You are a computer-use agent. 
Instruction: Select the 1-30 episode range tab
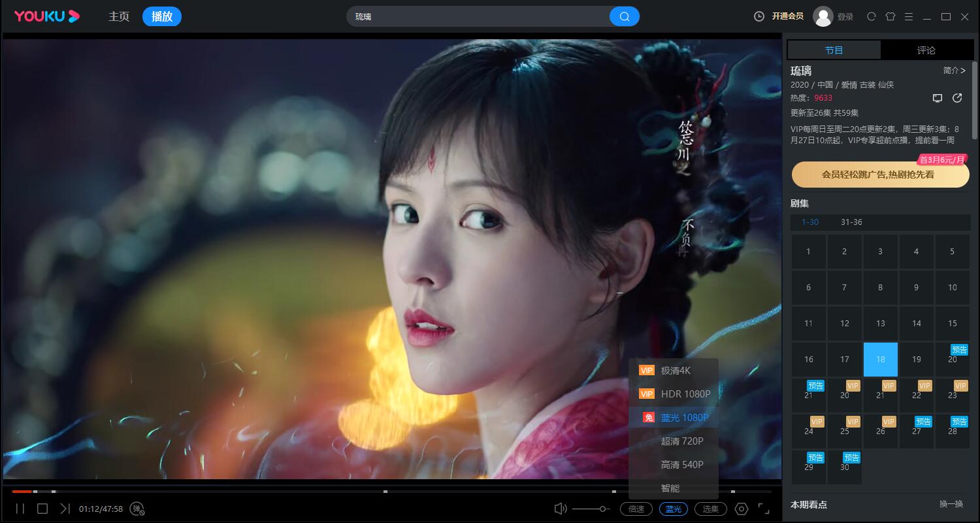pos(810,222)
